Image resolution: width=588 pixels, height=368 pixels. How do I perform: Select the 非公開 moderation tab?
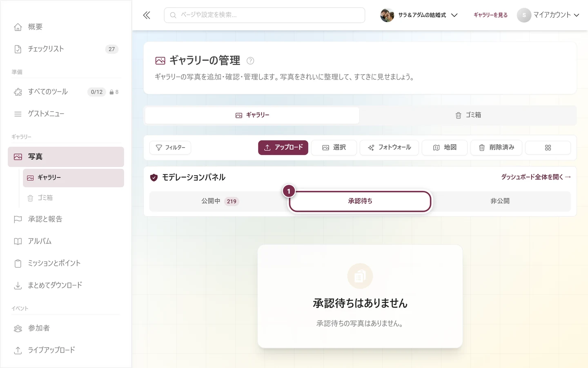coord(500,201)
